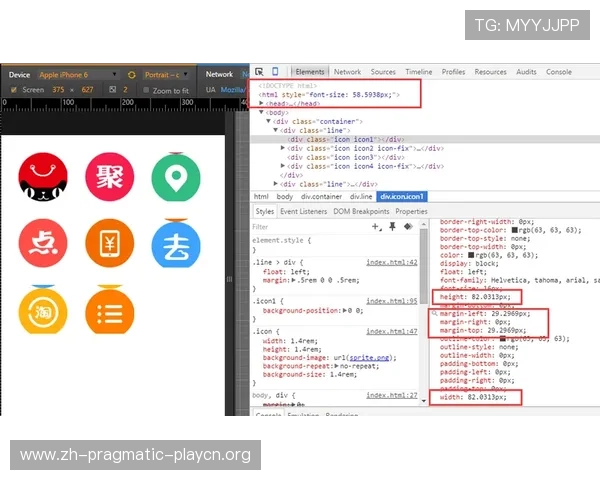
Task: Open the Sources tab
Action: [383, 72]
